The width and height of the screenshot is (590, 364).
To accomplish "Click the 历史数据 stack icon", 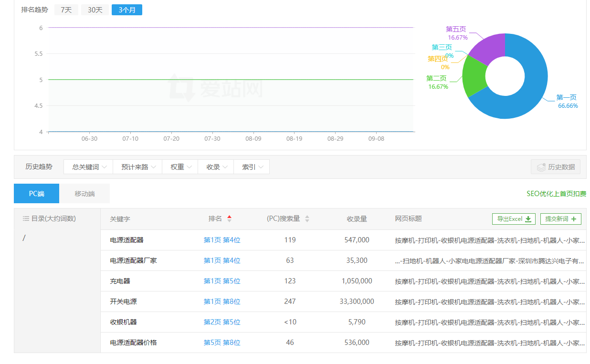I will tap(541, 167).
